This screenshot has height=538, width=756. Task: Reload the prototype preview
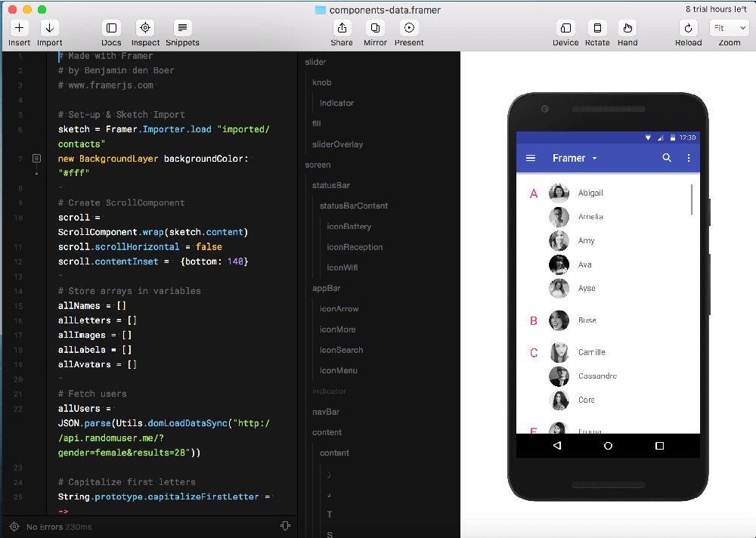688,28
